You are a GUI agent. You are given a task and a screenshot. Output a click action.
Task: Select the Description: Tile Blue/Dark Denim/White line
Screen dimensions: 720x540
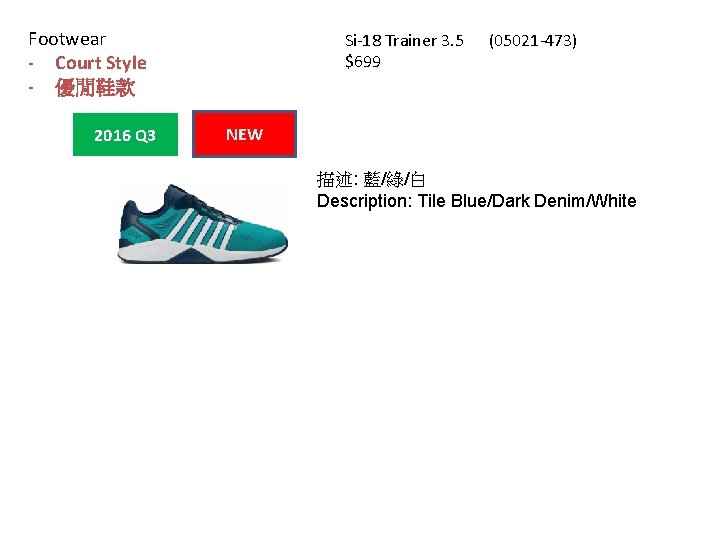477,201
